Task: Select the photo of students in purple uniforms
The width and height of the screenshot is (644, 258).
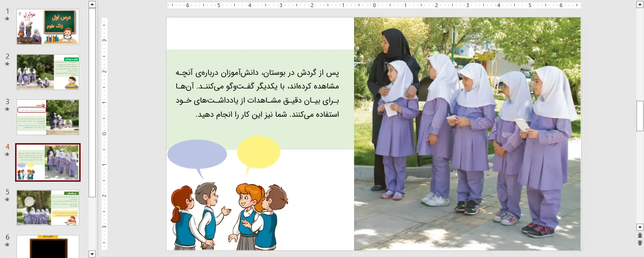Action: click(467, 134)
